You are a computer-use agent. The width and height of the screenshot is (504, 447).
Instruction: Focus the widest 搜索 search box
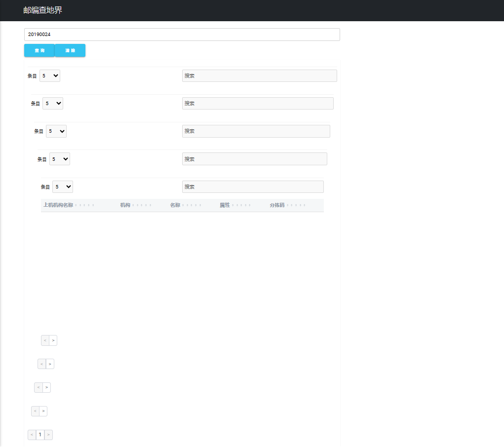[259, 76]
